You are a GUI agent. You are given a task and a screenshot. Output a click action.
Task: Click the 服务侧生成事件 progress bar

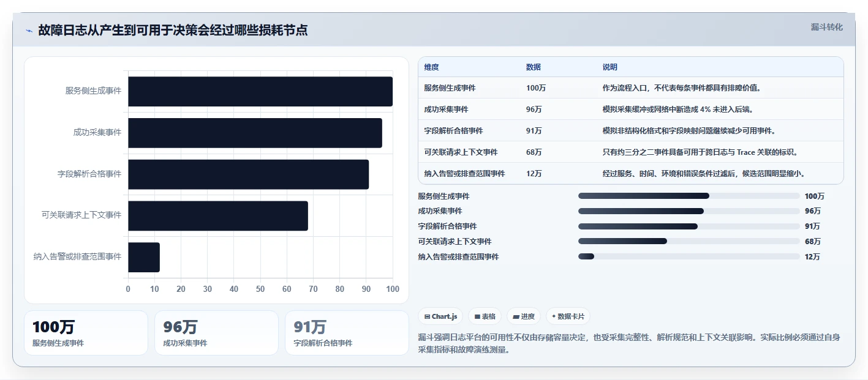click(x=689, y=196)
